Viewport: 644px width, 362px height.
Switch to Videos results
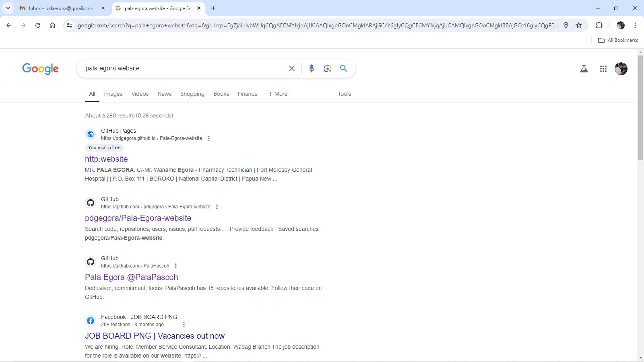[x=140, y=94]
